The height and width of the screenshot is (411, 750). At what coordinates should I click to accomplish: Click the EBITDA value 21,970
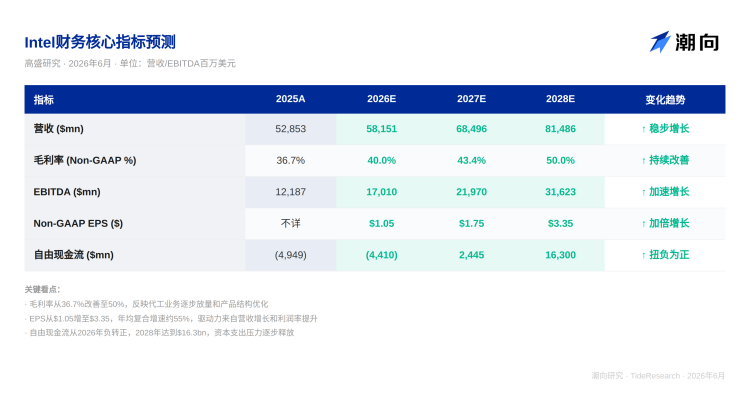(471, 192)
